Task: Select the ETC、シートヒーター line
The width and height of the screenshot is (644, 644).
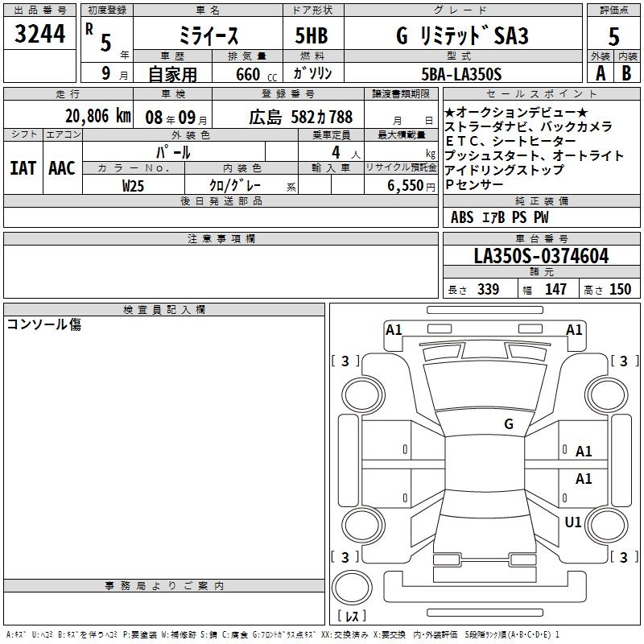Action: [x=510, y=142]
